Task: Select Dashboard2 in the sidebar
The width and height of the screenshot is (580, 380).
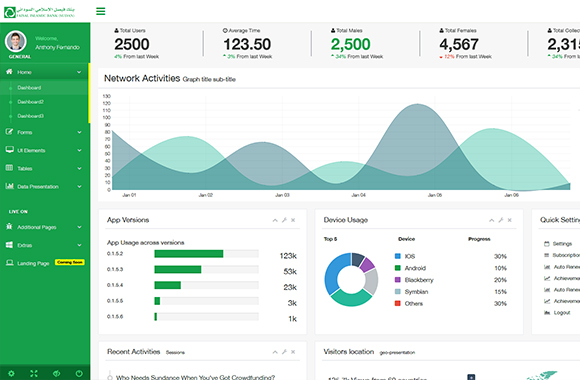Action: click(x=30, y=102)
